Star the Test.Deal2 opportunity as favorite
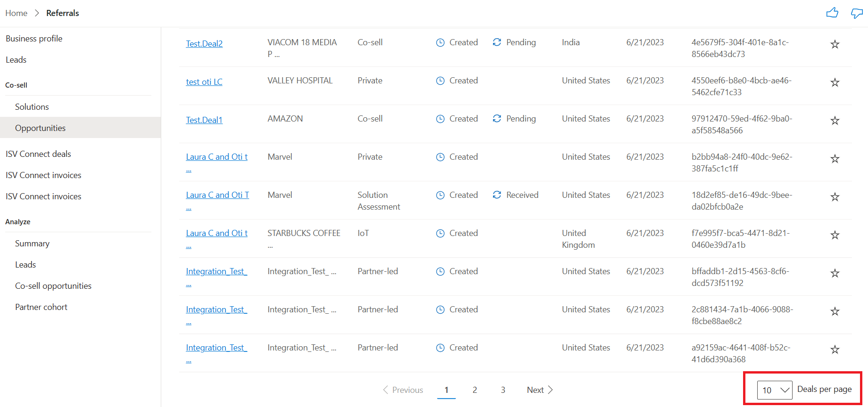Screen dimensions: 868x407 [835, 44]
